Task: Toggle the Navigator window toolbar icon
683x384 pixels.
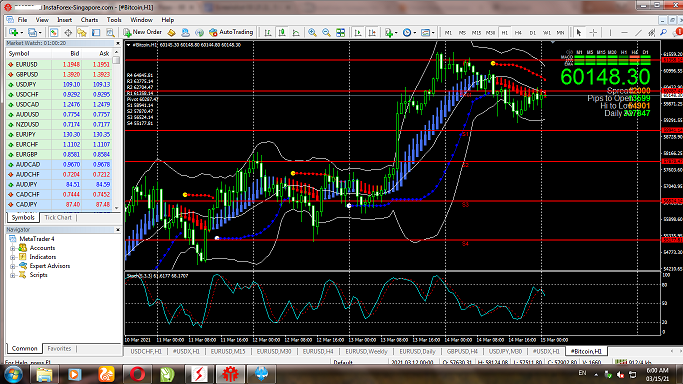Action: pyautogui.click(x=82, y=33)
